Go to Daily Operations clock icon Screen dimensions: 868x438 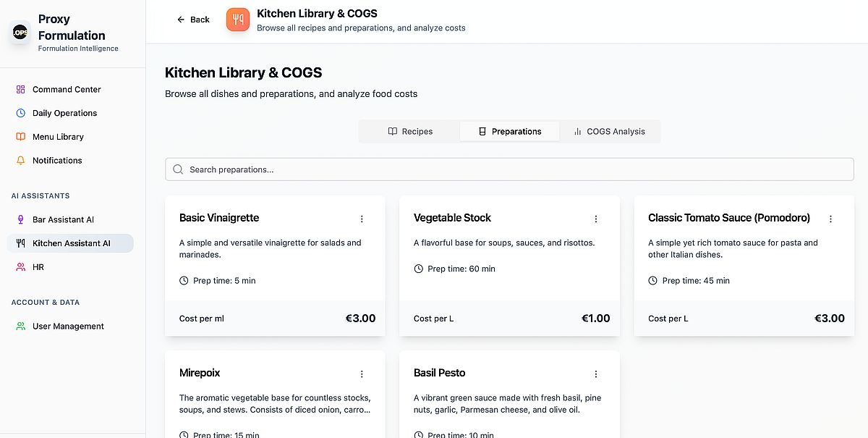pos(20,113)
